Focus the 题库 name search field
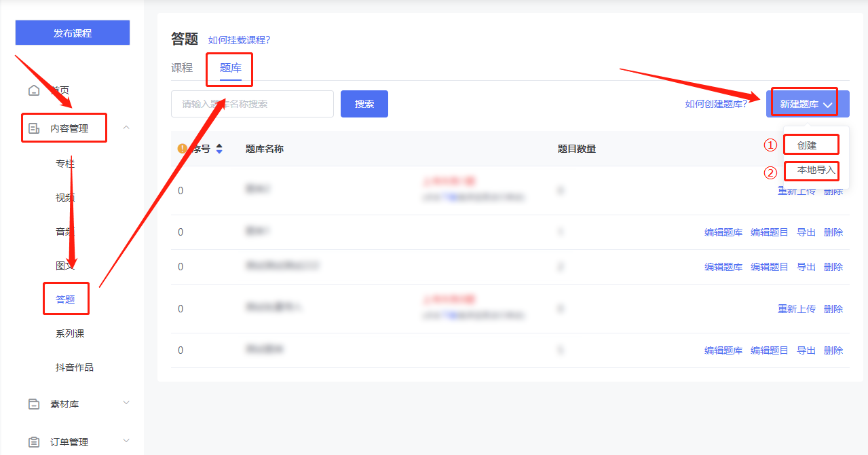 pyautogui.click(x=252, y=104)
